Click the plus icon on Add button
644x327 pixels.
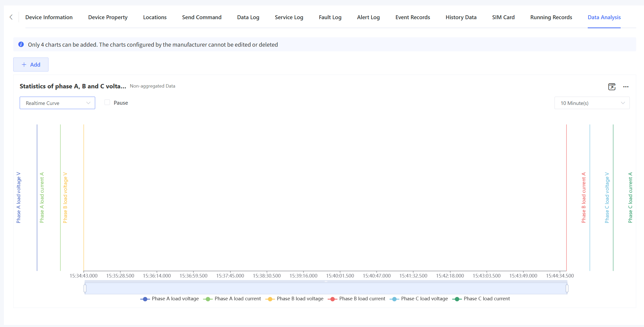tap(24, 65)
